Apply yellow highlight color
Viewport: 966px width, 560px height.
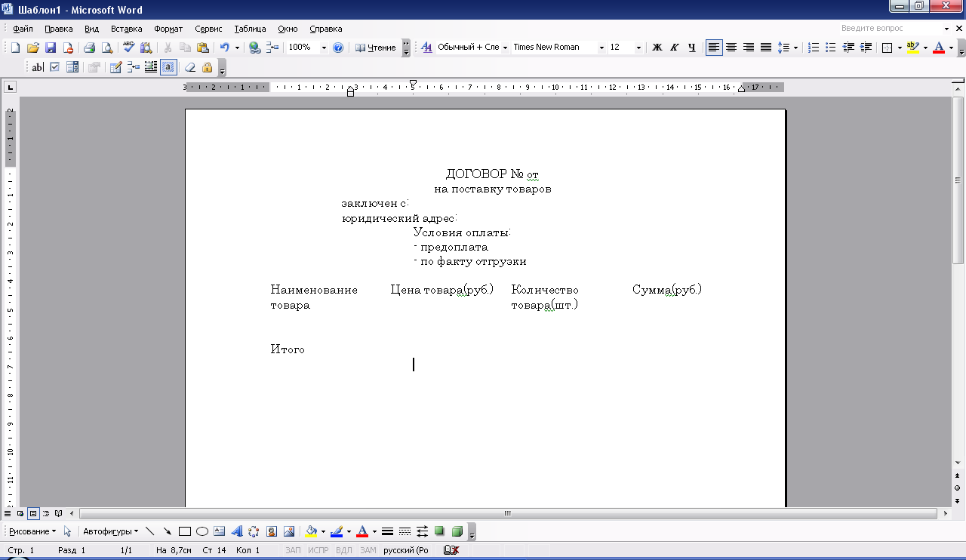click(913, 48)
